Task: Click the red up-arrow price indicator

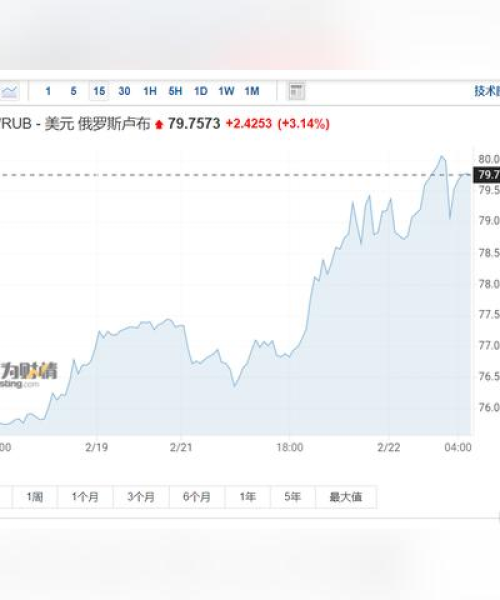Action: (159, 124)
